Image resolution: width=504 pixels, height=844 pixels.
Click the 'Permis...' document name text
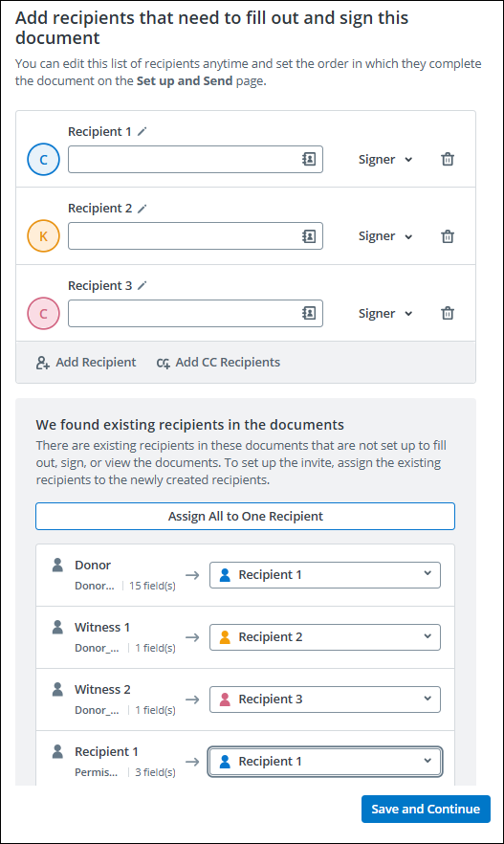tap(97, 772)
